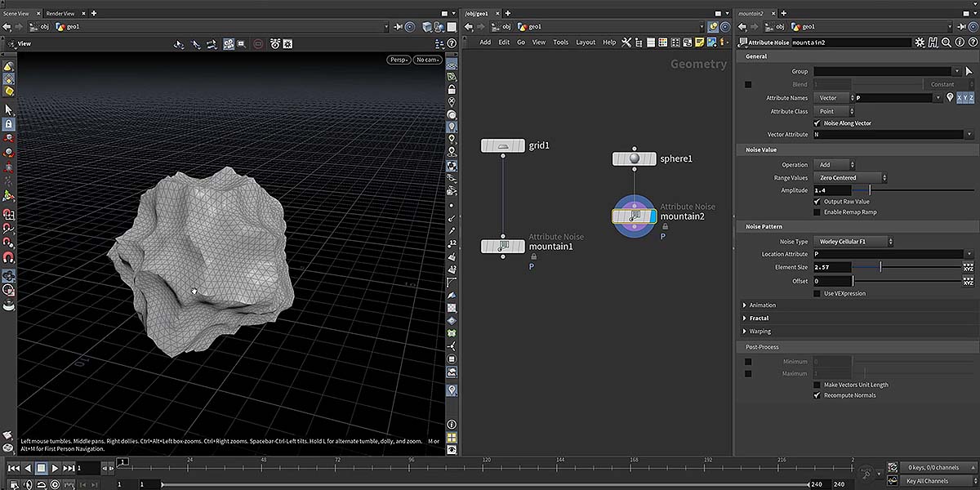Click the snowflake snapshot icon in viewport toolbar
This screenshot has height=490, width=980.
click(287, 43)
